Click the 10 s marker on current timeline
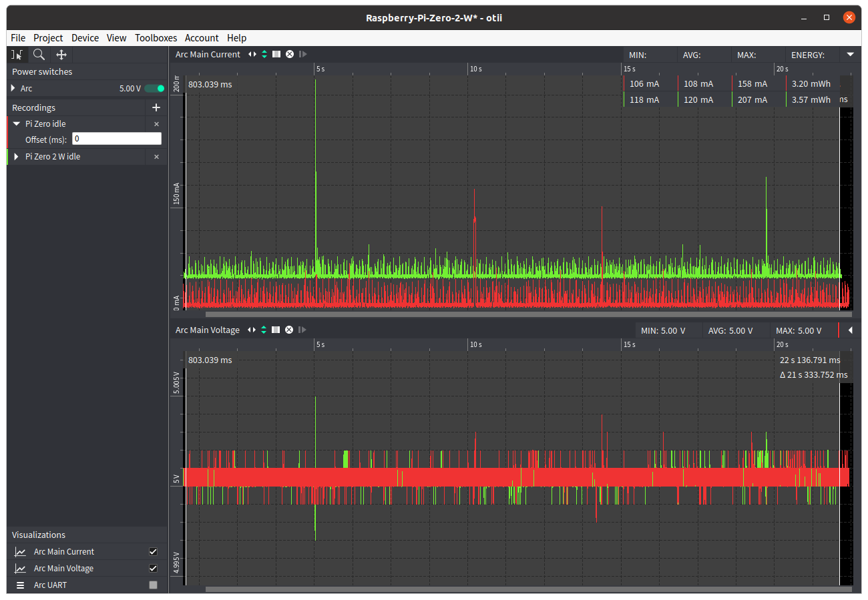Image resolution: width=868 pixels, height=600 pixels. (x=475, y=69)
